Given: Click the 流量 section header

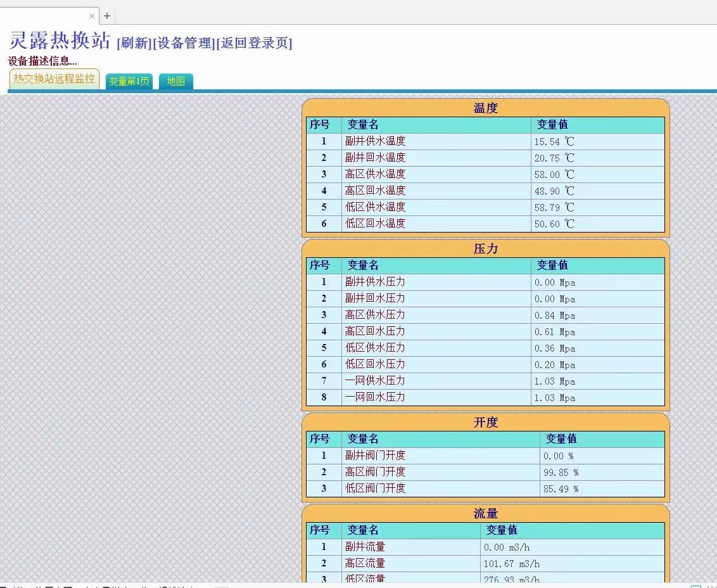Looking at the screenshot, I should (485, 514).
